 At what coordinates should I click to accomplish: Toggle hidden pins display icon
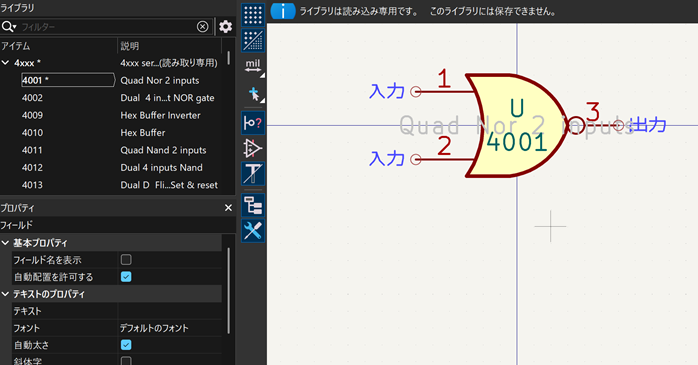[253, 148]
